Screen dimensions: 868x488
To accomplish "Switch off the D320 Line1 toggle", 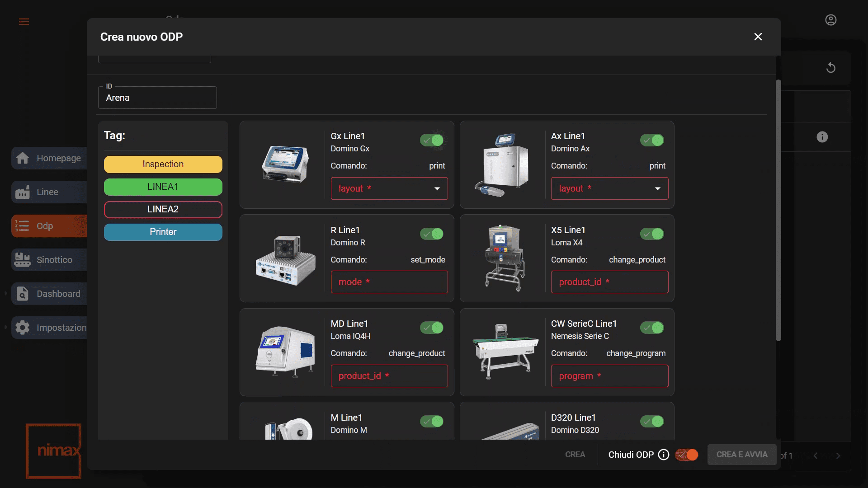I will coord(652,421).
